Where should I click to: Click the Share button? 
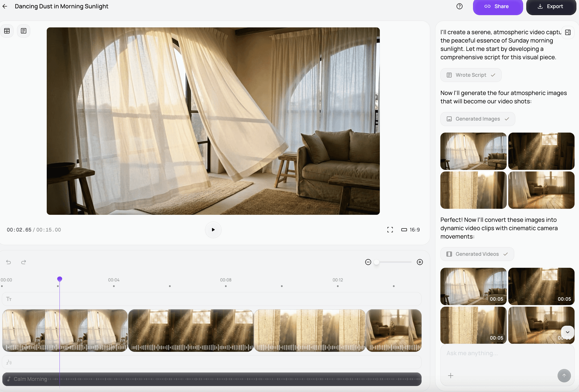(x=498, y=7)
